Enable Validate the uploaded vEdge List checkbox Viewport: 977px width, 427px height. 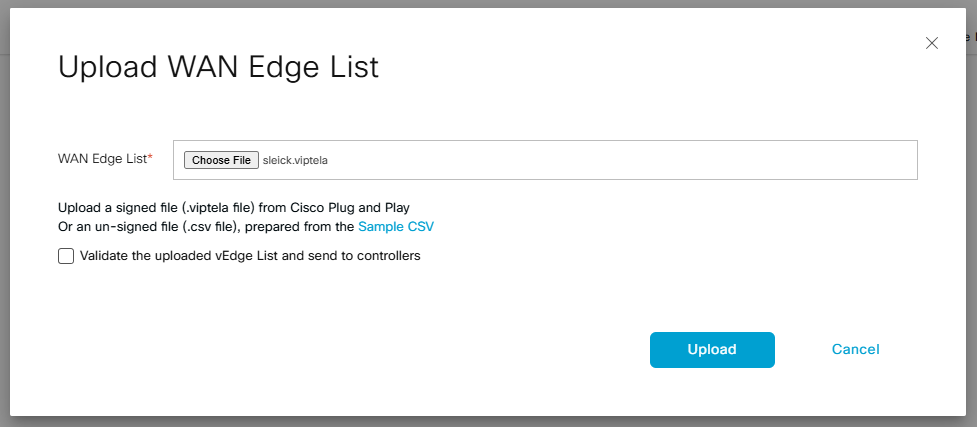tap(66, 256)
